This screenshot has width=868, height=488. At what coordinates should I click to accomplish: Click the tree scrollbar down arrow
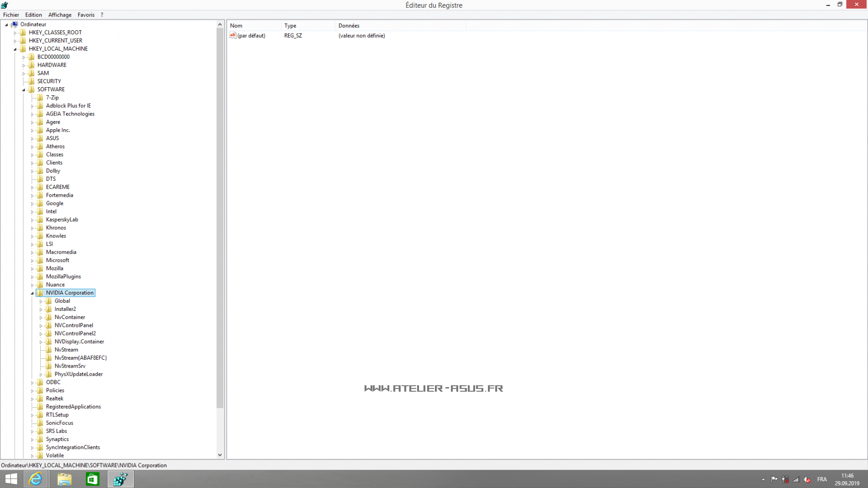(x=220, y=455)
